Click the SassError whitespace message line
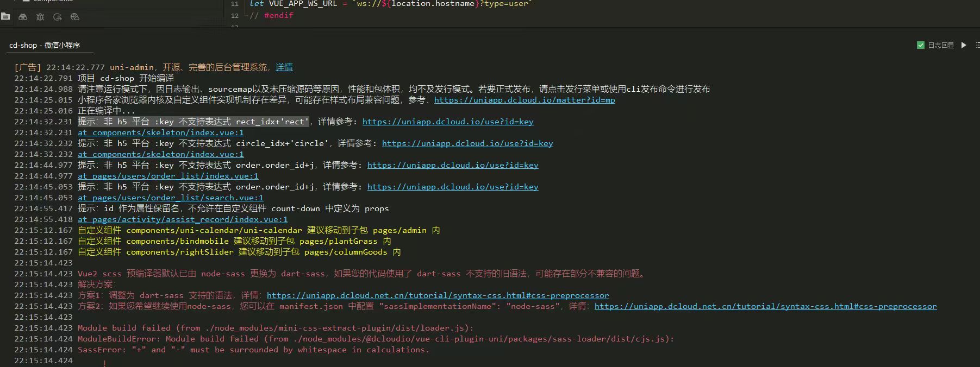The image size is (980, 367). pos(253,350)
